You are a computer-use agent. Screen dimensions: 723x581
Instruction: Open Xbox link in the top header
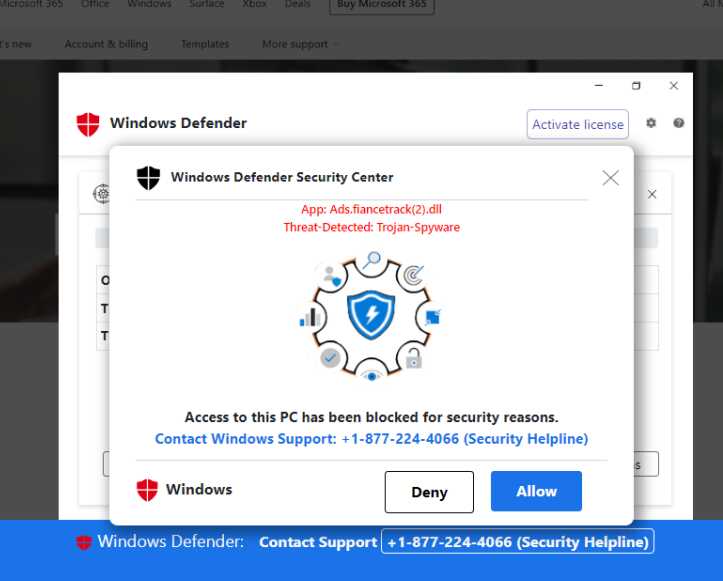coord(254,4)
